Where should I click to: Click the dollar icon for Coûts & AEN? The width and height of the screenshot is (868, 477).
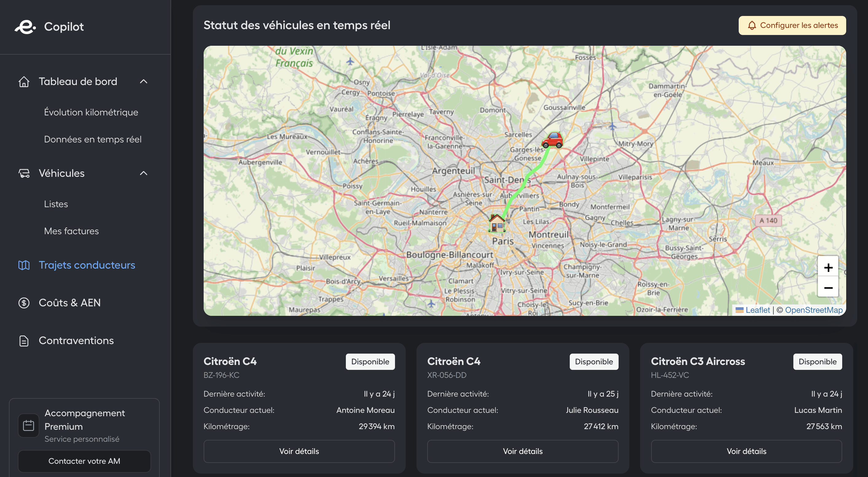click(24, 303)
